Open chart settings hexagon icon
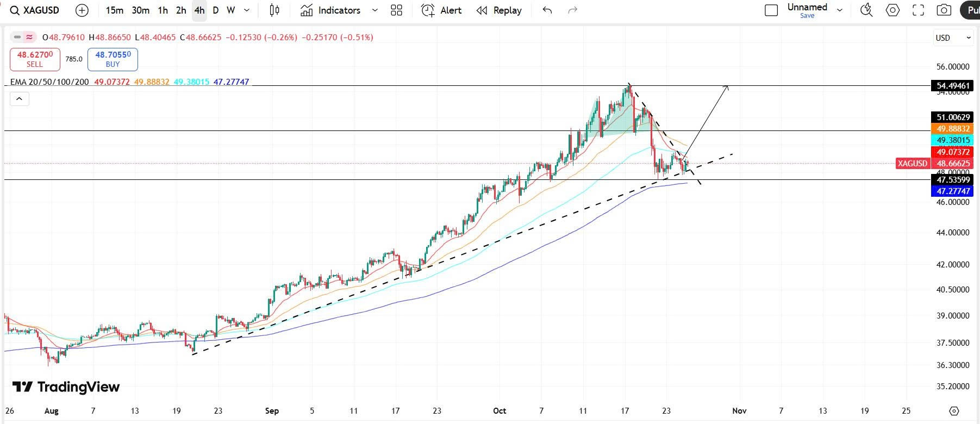 892,10
